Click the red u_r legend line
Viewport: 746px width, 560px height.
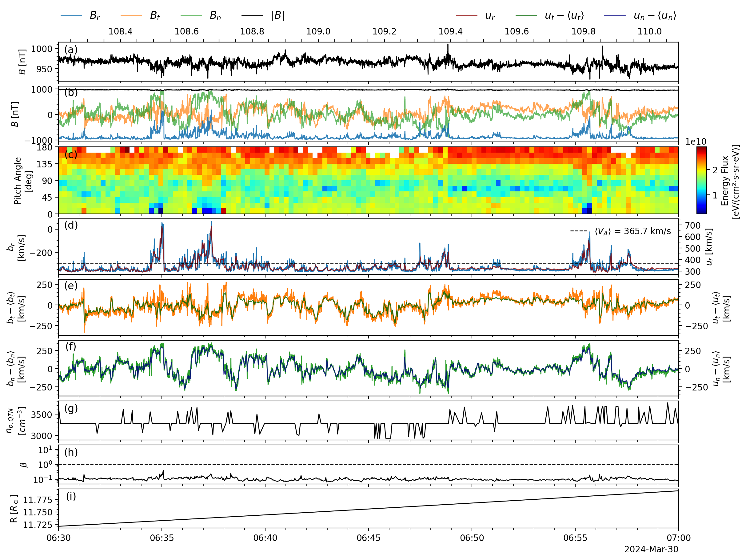coord(466,15)
